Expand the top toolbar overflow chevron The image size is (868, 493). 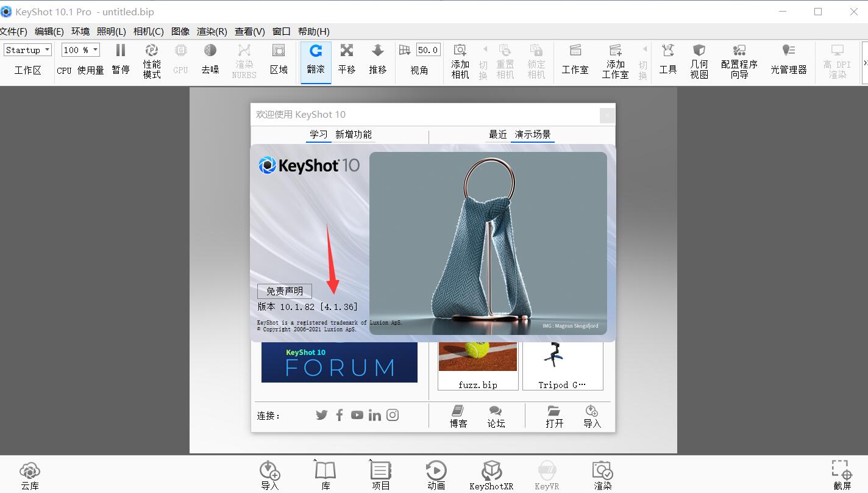tap(865, 62)
